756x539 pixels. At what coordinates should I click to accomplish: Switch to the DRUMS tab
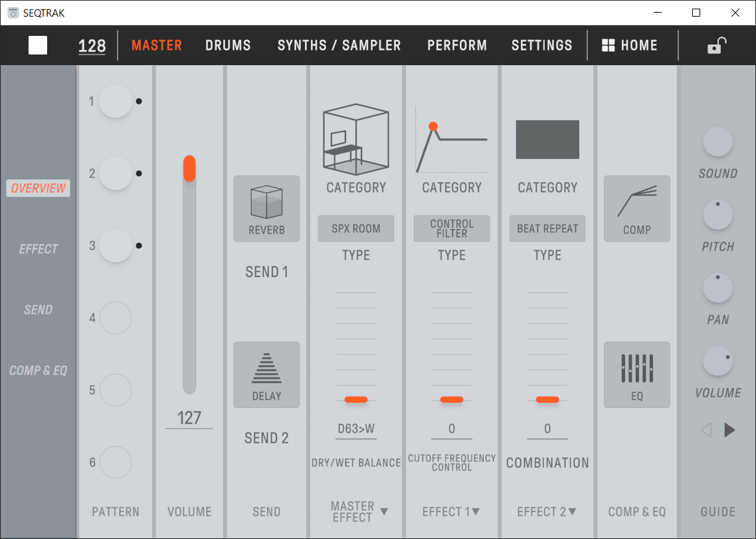228,45
